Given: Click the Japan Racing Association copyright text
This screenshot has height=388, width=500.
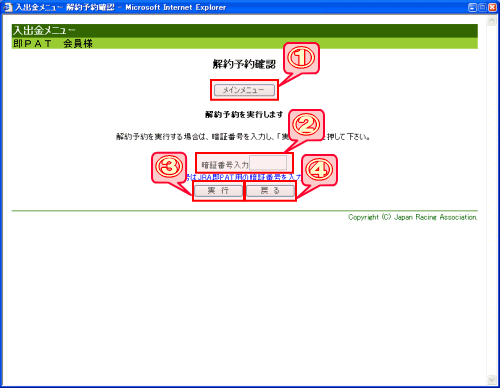Looking at the screenshot, I should tap(413, 217).
